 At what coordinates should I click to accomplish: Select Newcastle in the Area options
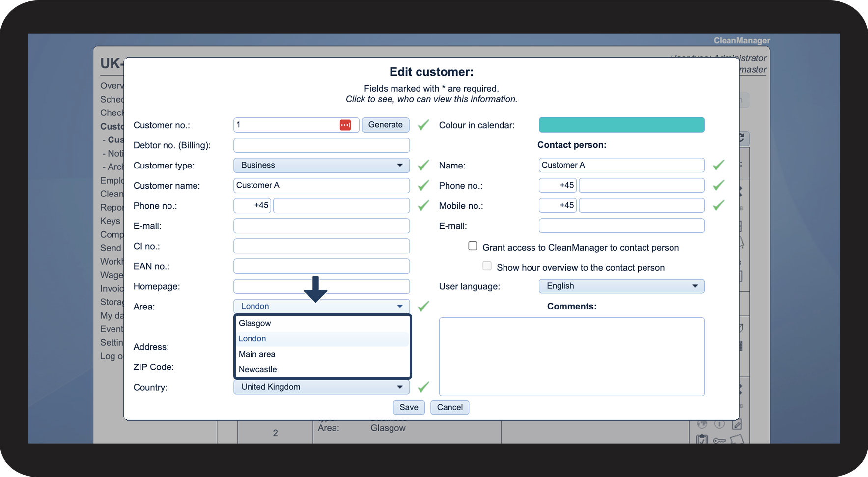pos(258,369)
